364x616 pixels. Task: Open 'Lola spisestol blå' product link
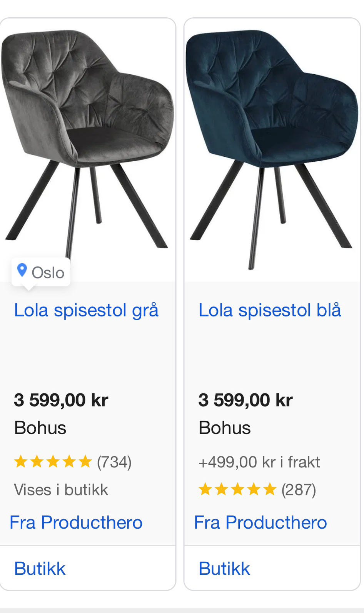[x=270, y=310]
